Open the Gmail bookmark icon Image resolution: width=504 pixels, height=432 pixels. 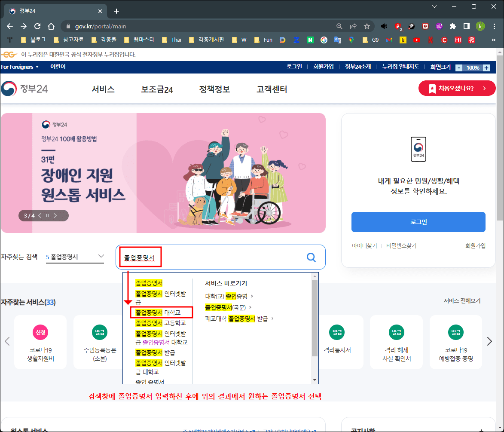tap(389, 39)
